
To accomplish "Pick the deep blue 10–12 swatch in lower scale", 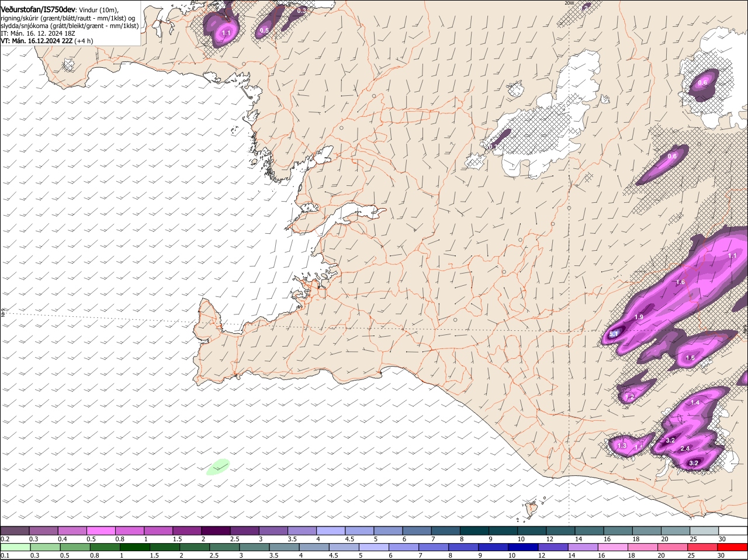I will coord(523,547).
